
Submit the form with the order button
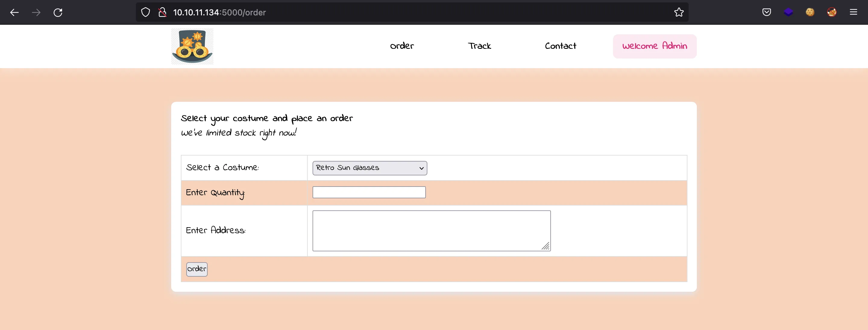coord(197,269)
